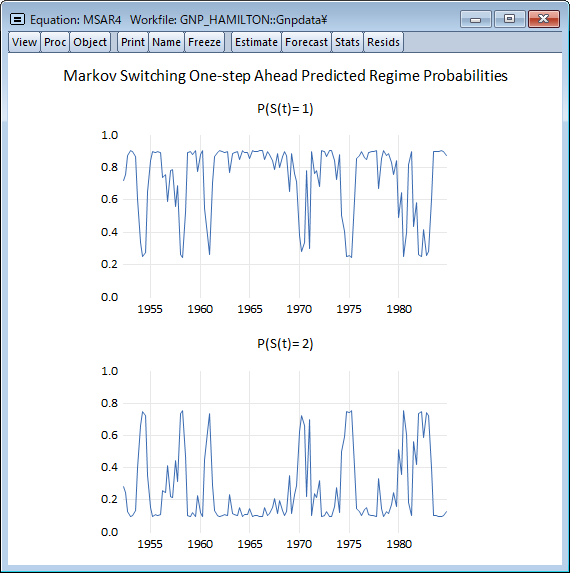Maximize the MSAR4 equation window
570x573 pixels.
509,19
